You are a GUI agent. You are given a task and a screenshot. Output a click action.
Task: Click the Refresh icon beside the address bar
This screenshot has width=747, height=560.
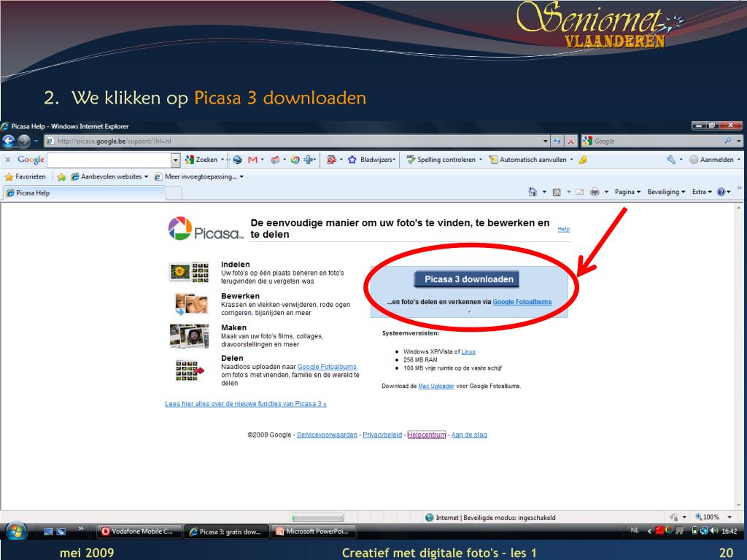(x=557, y=141)
